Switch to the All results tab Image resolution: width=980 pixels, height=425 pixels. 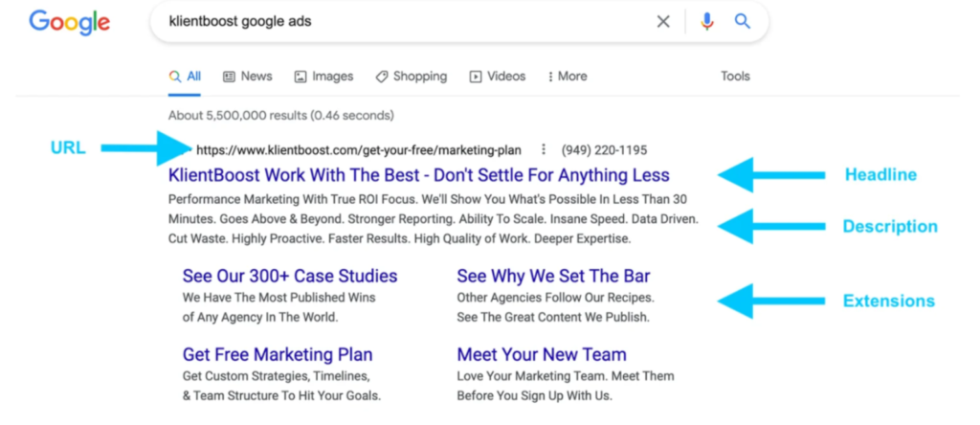185,77
